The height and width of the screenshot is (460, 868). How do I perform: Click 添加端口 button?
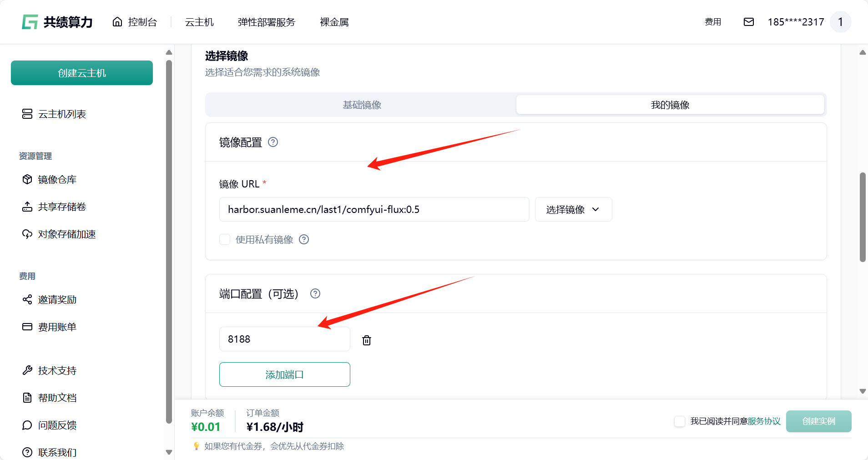(x=285, y=374)
